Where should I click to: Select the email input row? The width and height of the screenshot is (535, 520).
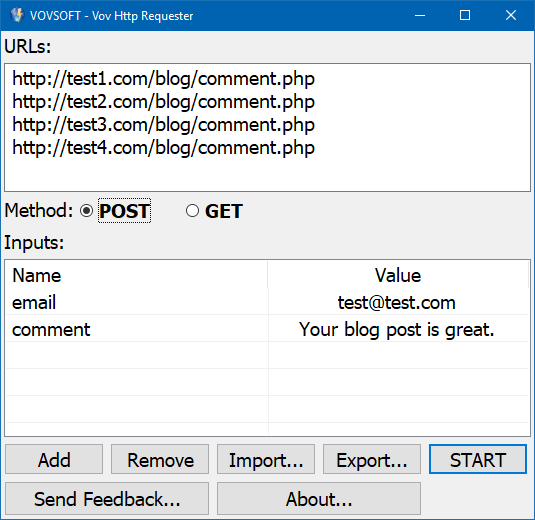(267, 302)
